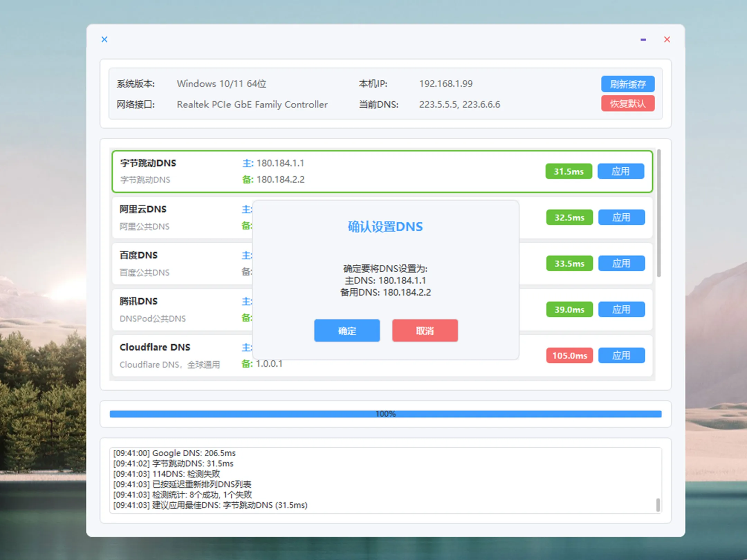Apply 腾讯DNS via its 应用 button
The width and height of the screenshot is (747, 560).
coord(621,309)
